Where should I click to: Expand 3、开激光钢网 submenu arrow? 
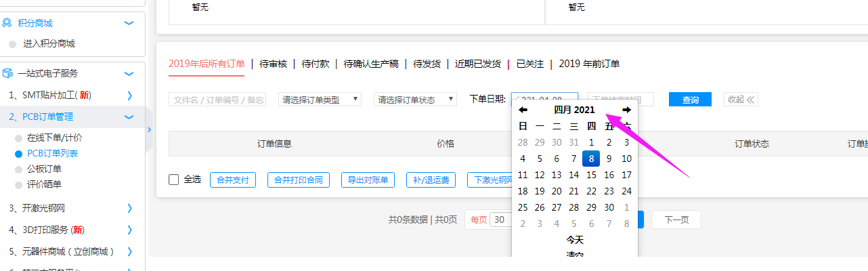pos(130,208)
